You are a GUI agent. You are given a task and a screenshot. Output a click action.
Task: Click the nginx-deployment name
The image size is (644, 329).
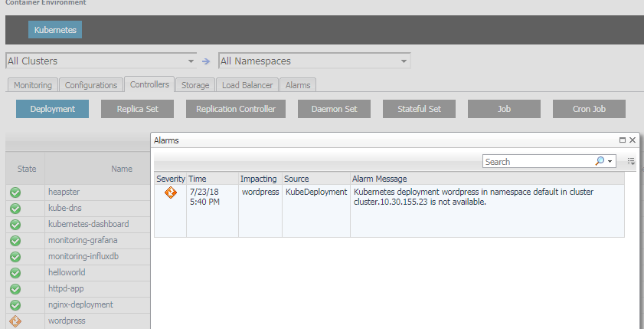pyautogui.click(x=80, y=304)
